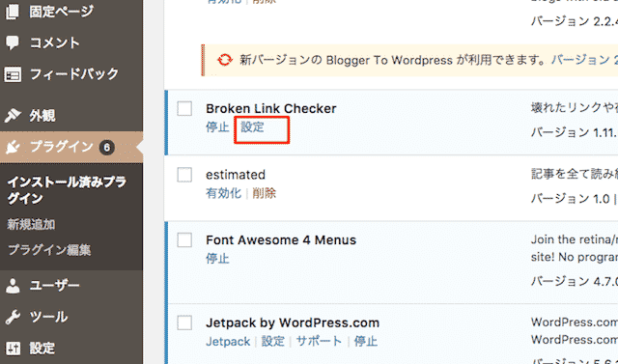The height and width of the screenshot is (364, 618).
Task: Click the Jetpack link under Jetpack plugin
Action: pos(228,341)
